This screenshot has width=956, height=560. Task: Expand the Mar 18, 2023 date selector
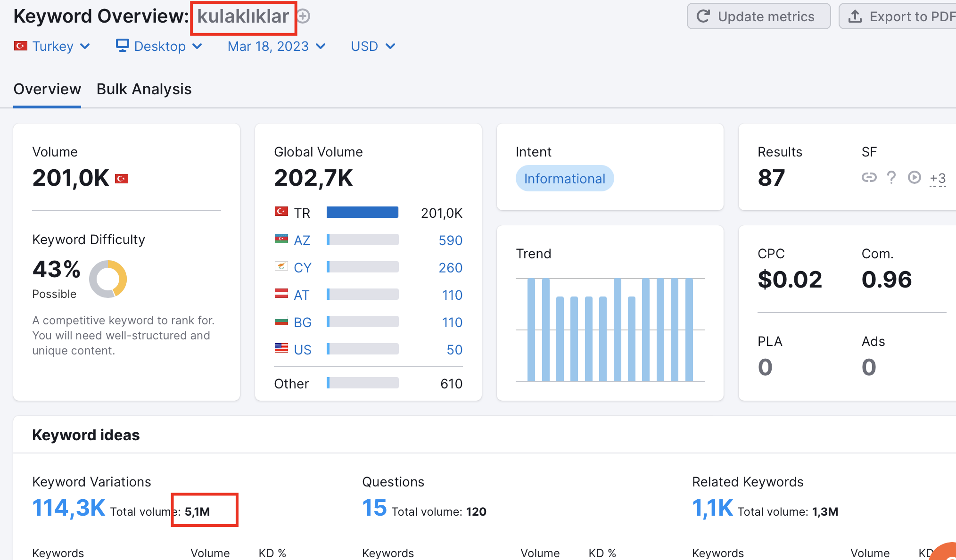(277, 46)
